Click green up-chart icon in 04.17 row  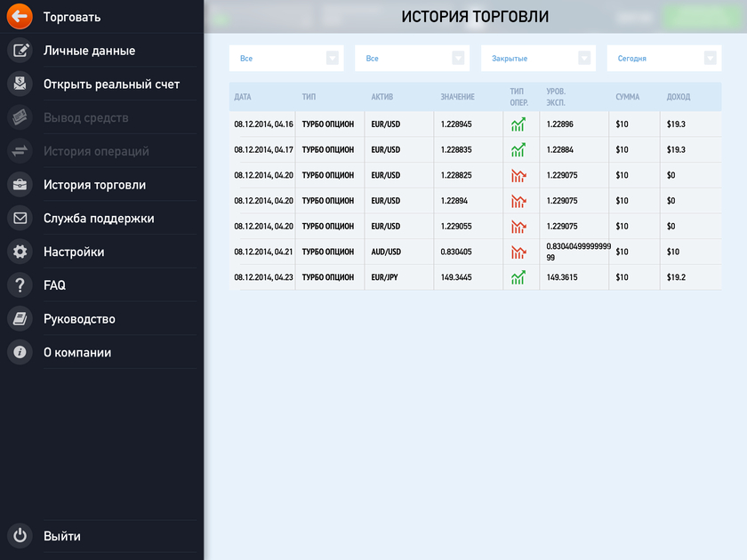tap(518, 150)
